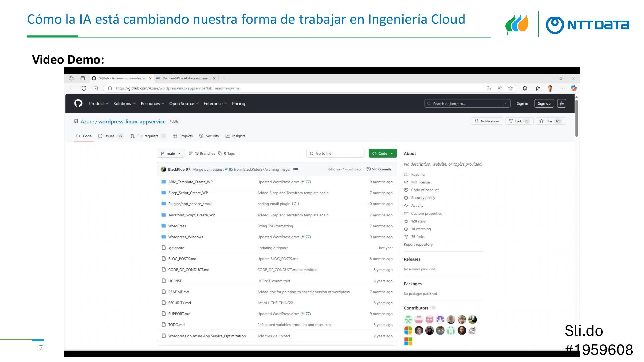Open browser profile avatar

(x=550, y=88)
